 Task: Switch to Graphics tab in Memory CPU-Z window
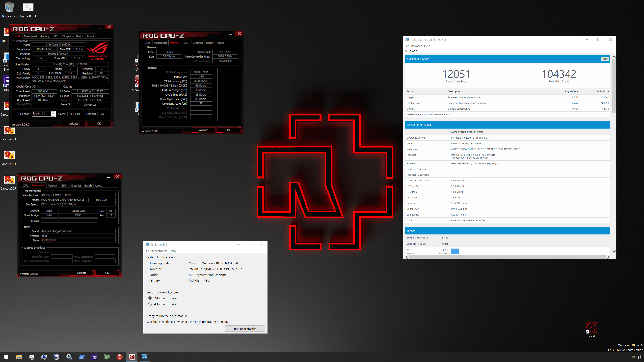point(198,43)
